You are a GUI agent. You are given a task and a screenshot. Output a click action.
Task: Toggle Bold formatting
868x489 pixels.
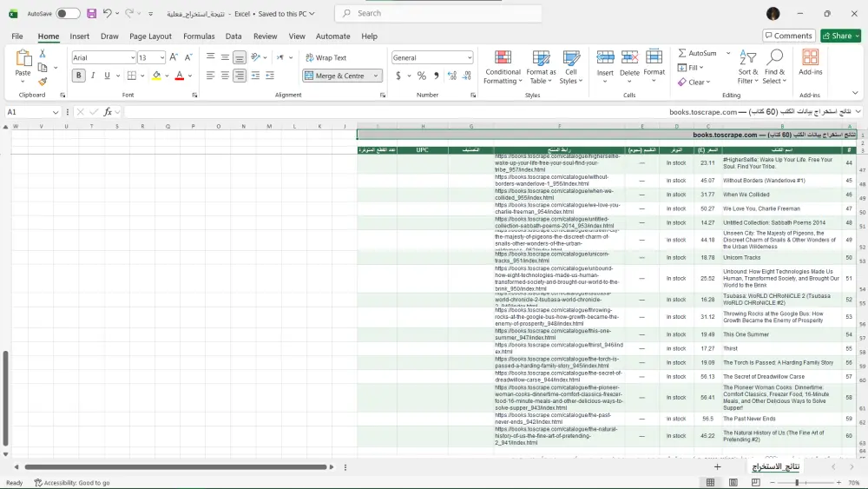79,76
